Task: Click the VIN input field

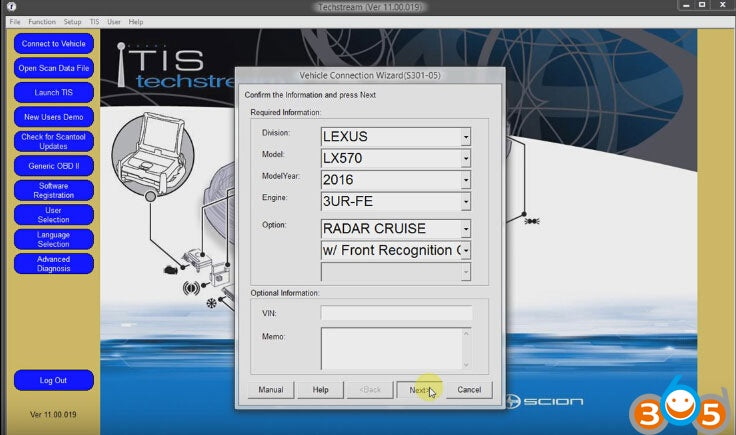Action: click(396, 313)
